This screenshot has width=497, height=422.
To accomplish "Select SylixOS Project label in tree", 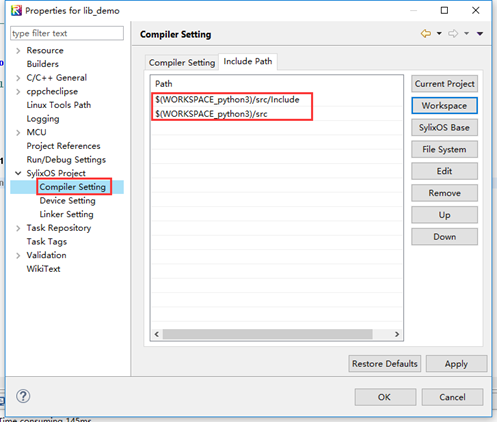I will click(x=56, y=173).
